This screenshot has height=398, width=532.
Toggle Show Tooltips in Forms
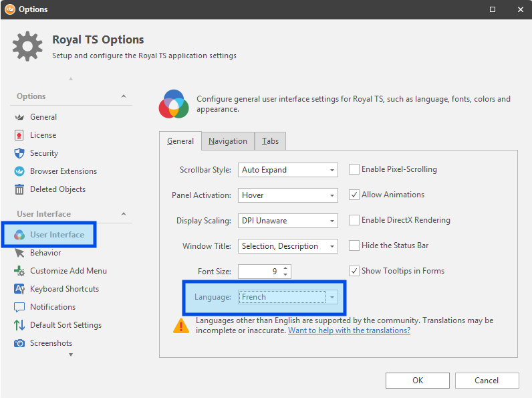point(354,271)
